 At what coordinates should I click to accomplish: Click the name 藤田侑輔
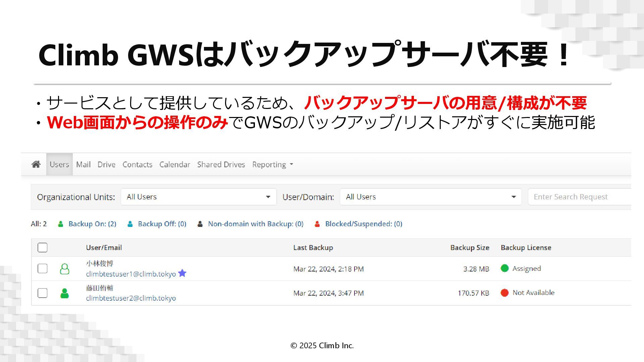(x=100, y=288)
